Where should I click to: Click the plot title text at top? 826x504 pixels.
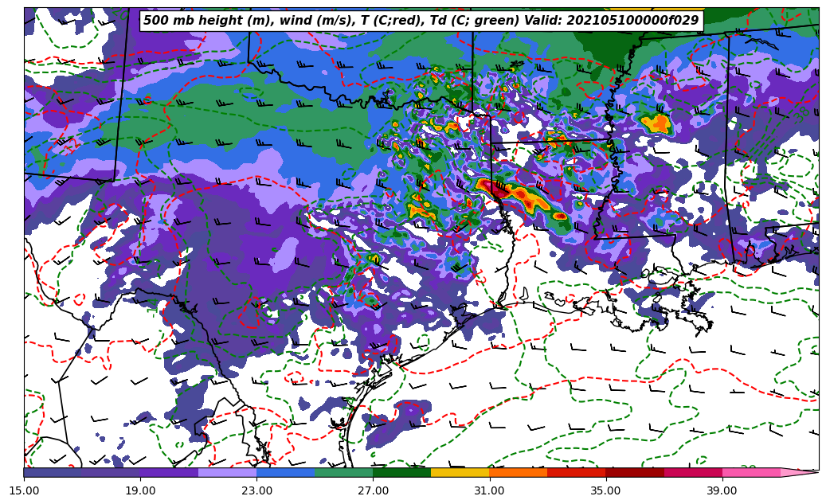[x=421, y=21]
